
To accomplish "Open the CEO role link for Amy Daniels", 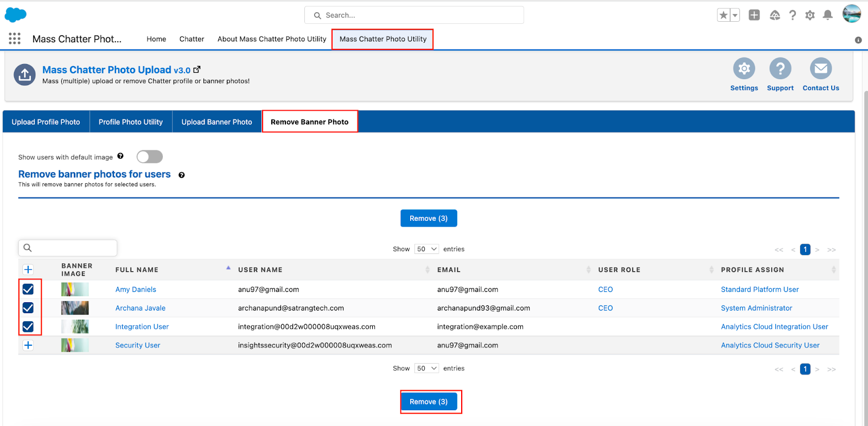I will pyautogui.click(x=605, y=289).
